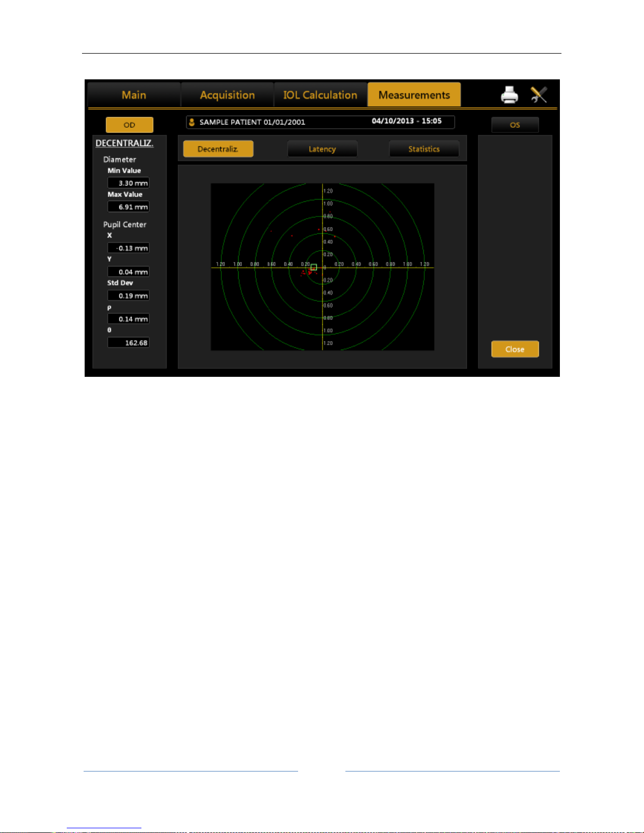Click the printer icon
The height and width of the screenshot is (833, 644).
[509, 95]
